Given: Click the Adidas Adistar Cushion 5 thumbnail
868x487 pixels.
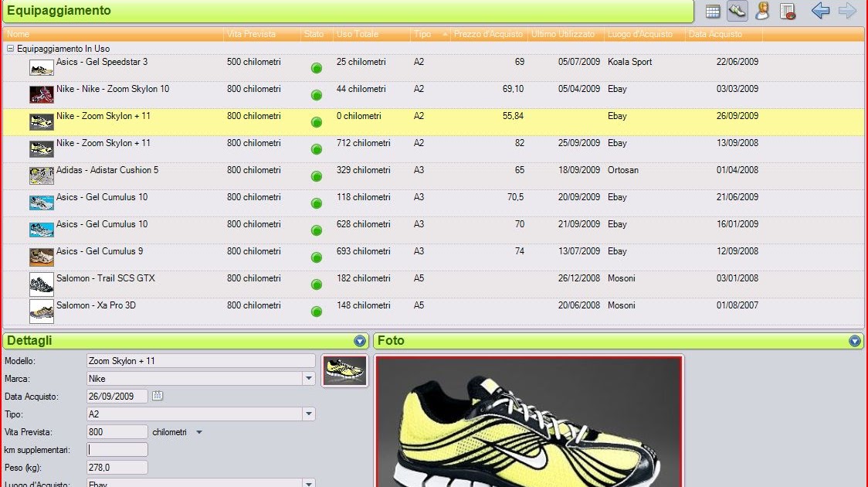Looking at the screenshot, I should click(42, 176).
